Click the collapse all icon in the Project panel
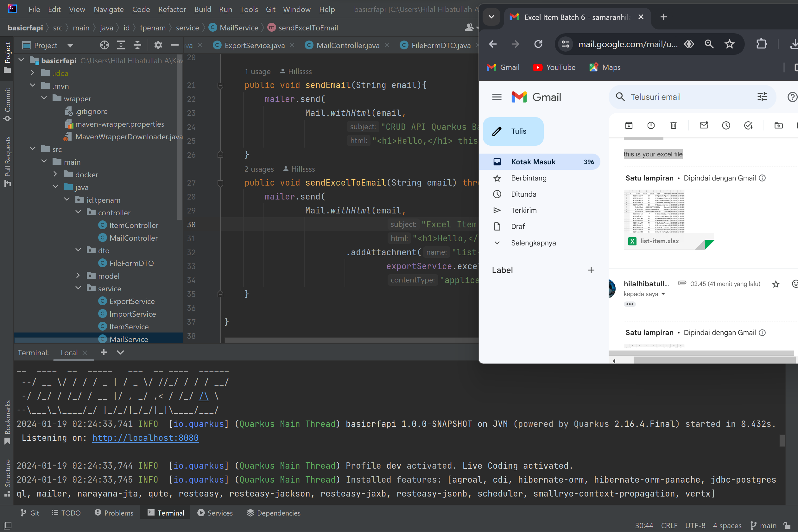The height and width of the screenshot is (532, 798). pyautogui.click(x=137, y=45)
